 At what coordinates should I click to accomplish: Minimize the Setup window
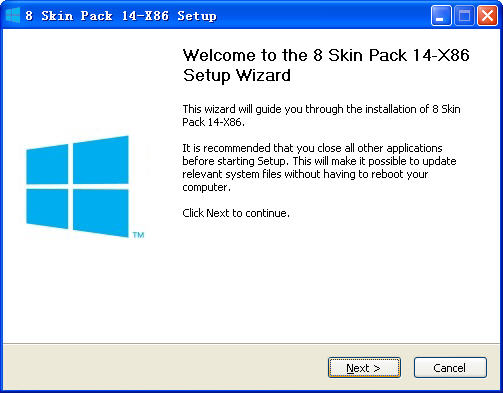coord(441,16)
